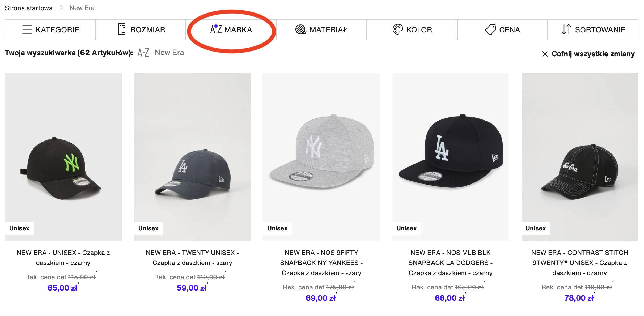This screenshot has width=644, height=316.
Task: Click the sort arrows icon beside SORTOWANIE
Action: 566,29
